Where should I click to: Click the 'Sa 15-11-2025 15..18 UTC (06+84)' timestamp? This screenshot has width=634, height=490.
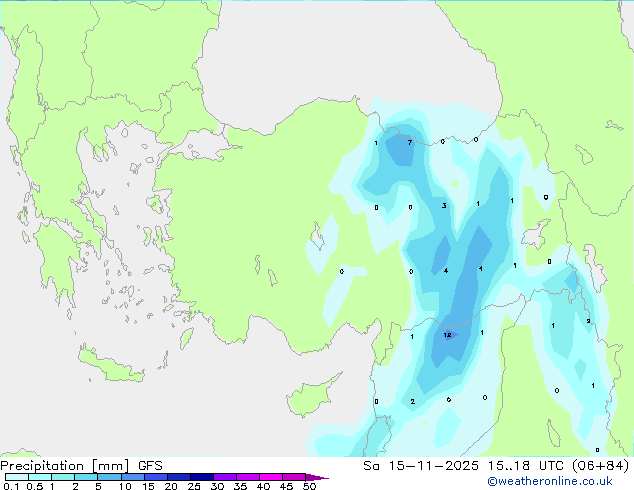click(x=496, y=466)
